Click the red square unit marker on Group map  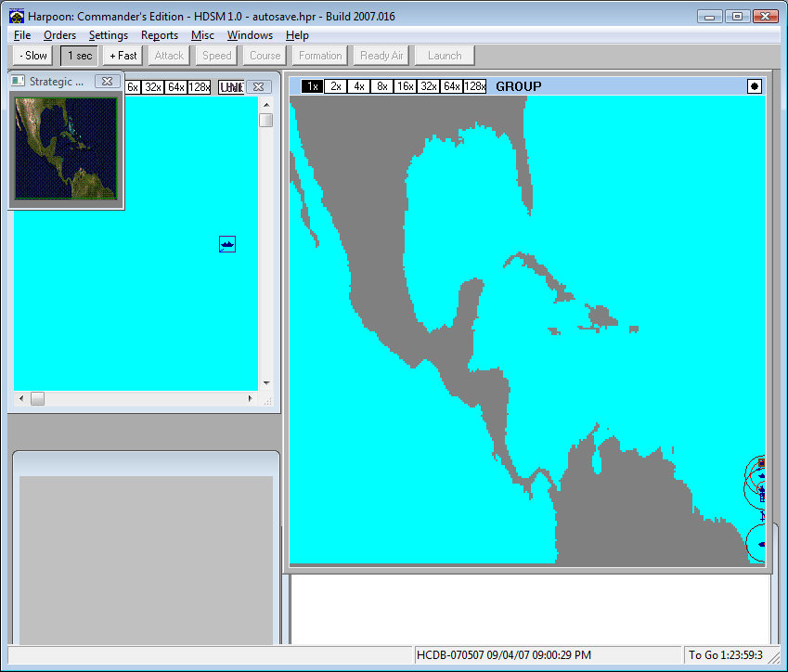[761, 462]
